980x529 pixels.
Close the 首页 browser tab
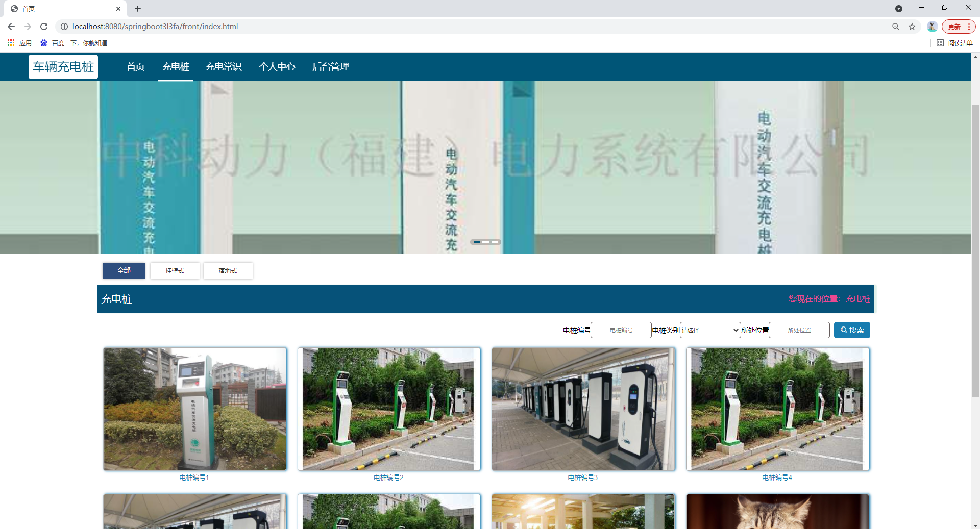[x=118, y=9]
